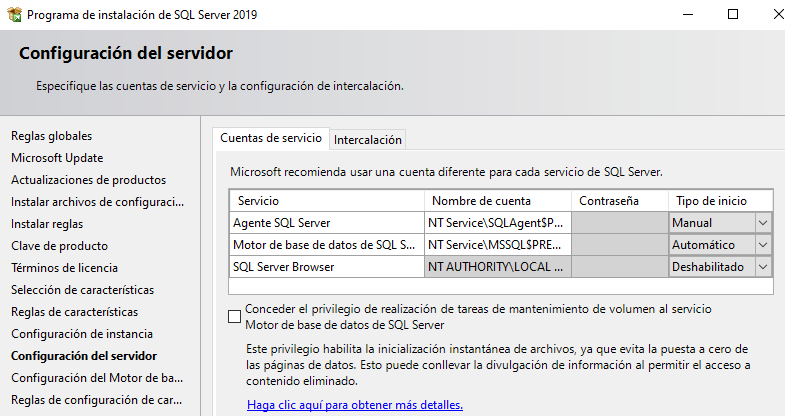Select the SQL Server Browser service row
Viewport: 785px width, 416px height.
click(326, 267)
